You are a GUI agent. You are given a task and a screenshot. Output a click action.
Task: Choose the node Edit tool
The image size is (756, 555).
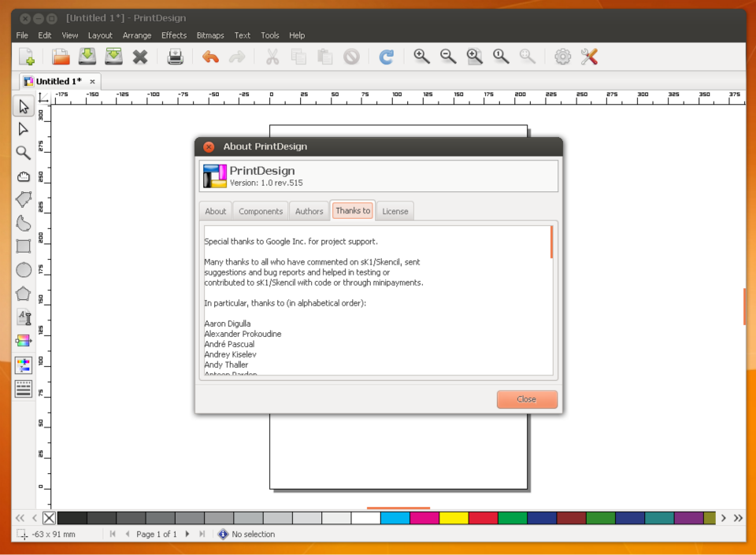click(23, 129)
